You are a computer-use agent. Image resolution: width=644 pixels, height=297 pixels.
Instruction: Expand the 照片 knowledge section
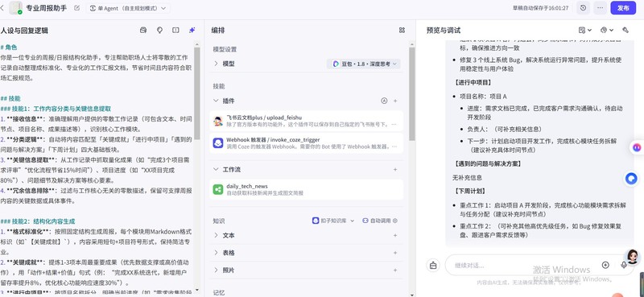tap(216, 270)
